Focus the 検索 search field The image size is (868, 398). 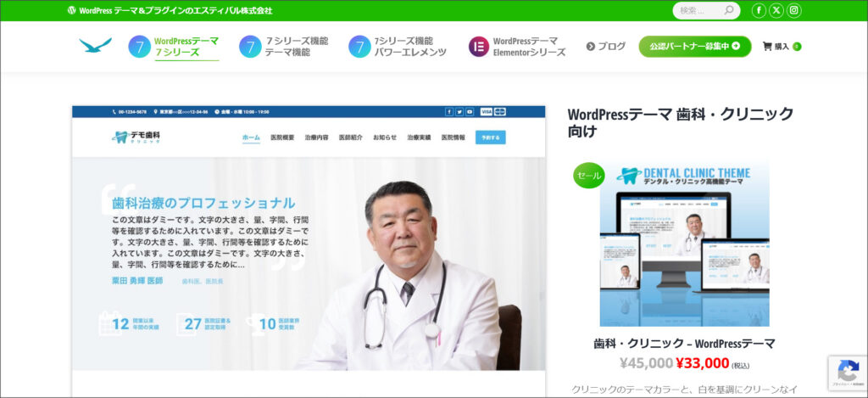tap(697, 11)
